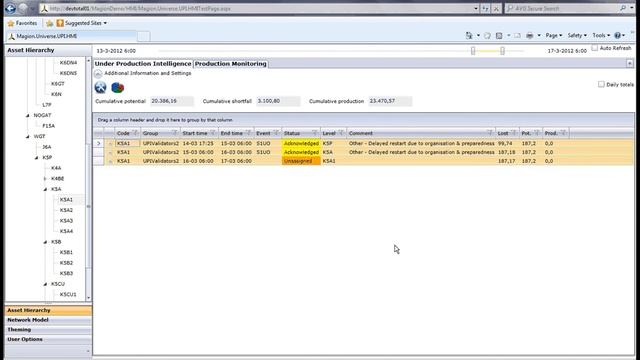Screen dimensions: 640x360
Task: Enable the Auto Refresh checkbox
Action: pyautogui.click(x=595, y=48)
